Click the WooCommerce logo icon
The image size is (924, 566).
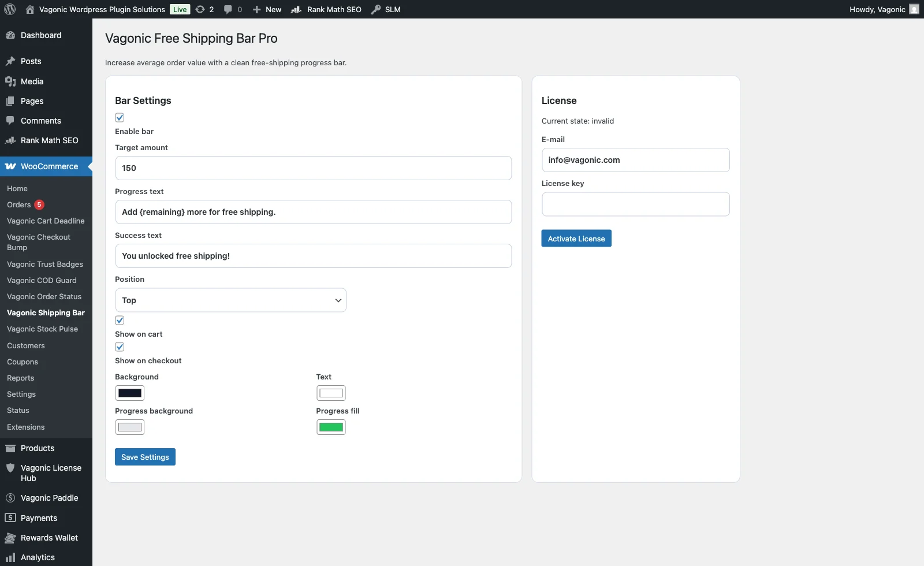tap(10, 166)
